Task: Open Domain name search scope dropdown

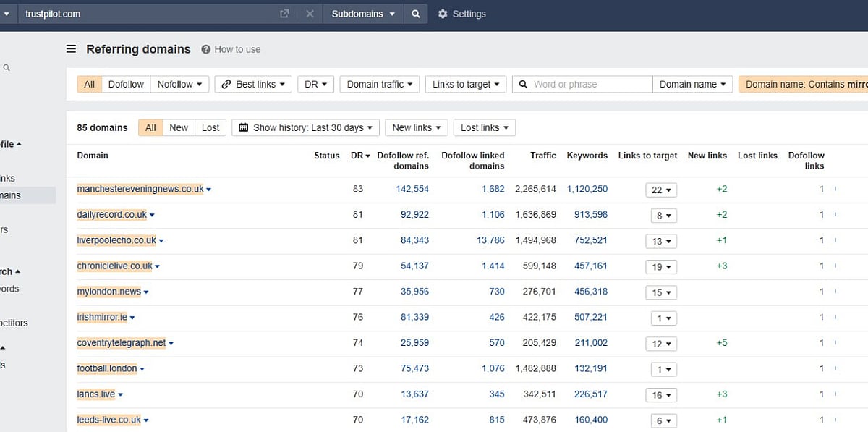Action: [x=693, y=84]
